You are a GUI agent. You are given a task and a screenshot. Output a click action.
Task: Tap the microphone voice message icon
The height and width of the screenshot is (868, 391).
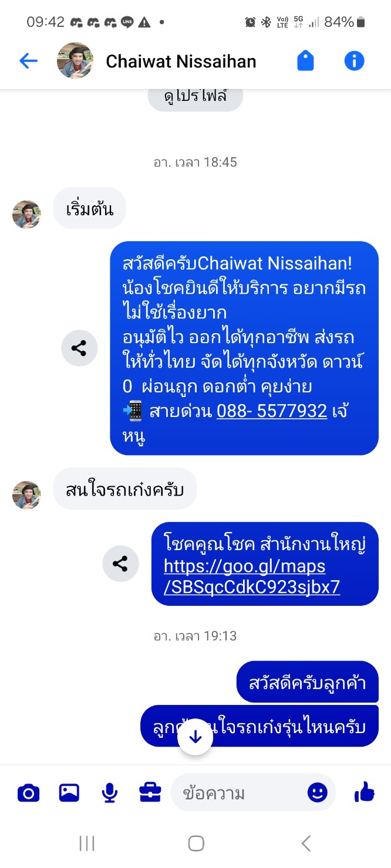(x=109, y=793)
